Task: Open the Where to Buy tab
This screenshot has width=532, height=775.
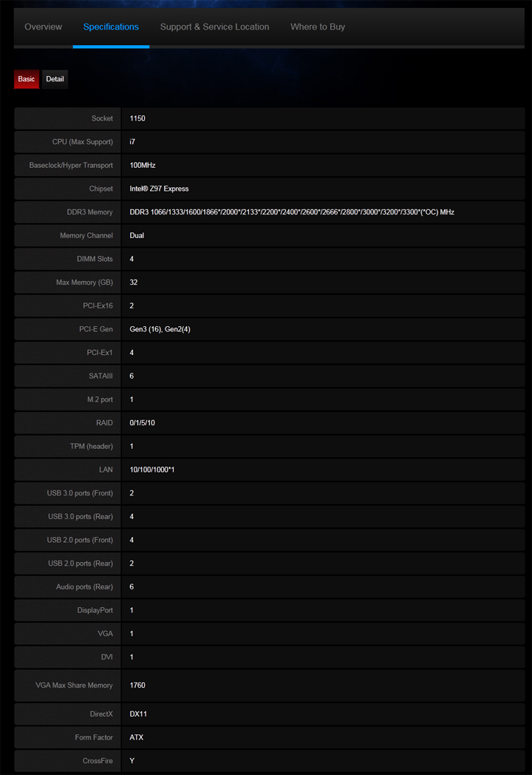Action: pyautogui.click(x=318, y=27)
